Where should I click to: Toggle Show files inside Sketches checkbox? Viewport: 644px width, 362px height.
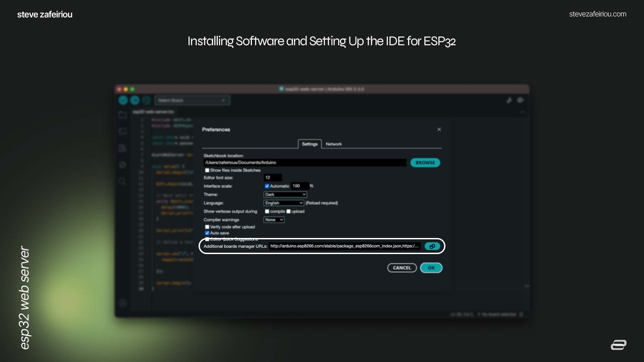(207, 170)
